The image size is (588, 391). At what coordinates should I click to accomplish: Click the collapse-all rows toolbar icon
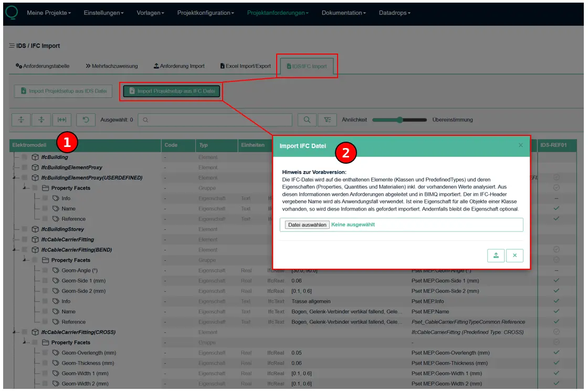click(41, 120)
